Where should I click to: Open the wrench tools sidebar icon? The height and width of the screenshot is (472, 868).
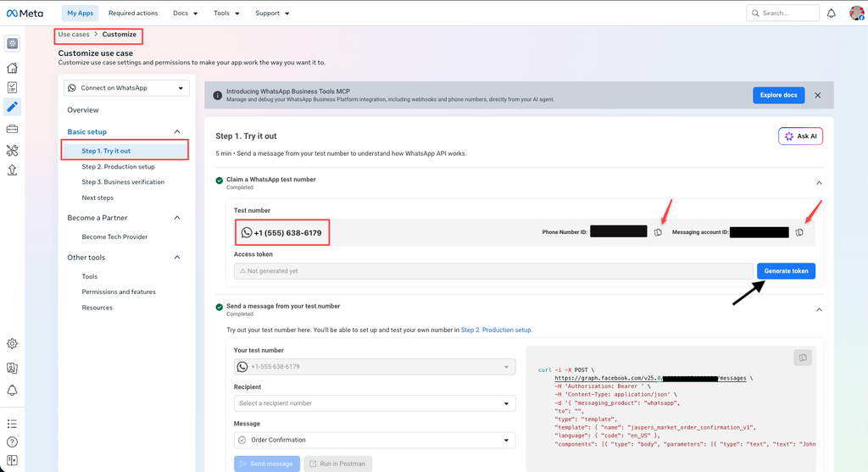[x=12, y=150]
